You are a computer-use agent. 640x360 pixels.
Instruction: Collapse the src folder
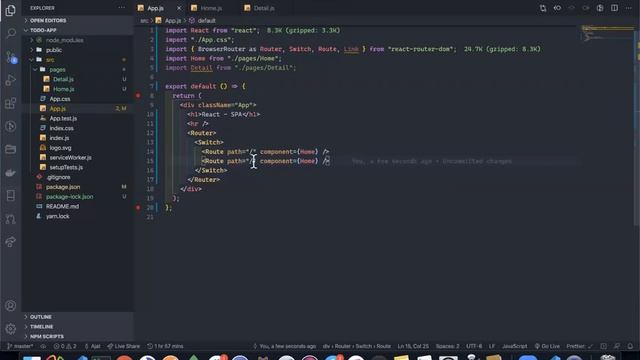point(78,60)
